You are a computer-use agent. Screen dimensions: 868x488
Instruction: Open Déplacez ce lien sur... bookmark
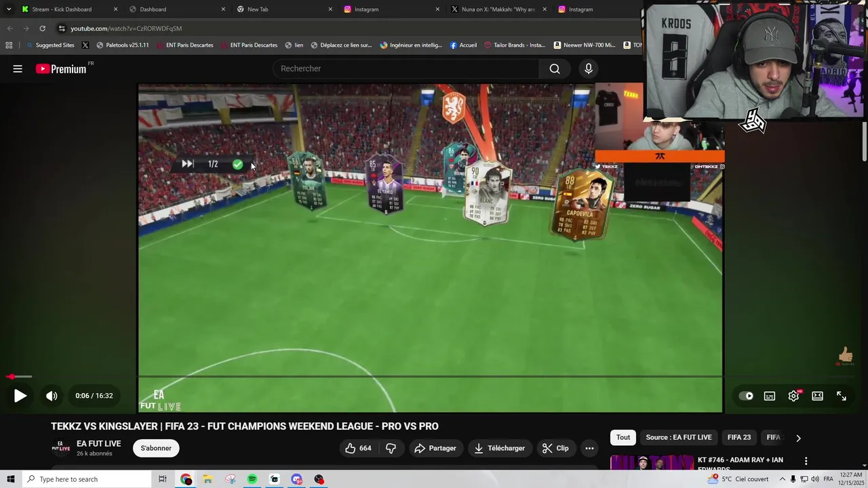[341, 45]
